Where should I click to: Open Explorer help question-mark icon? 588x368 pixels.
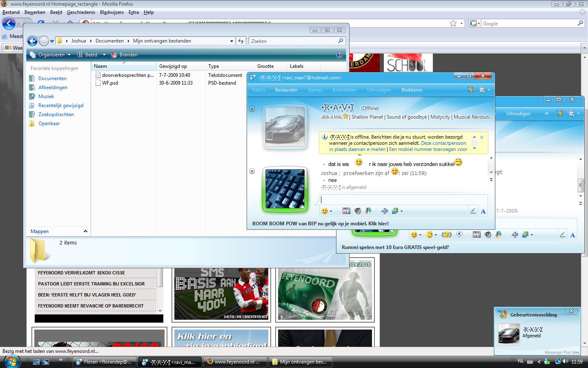pos(339,55)
